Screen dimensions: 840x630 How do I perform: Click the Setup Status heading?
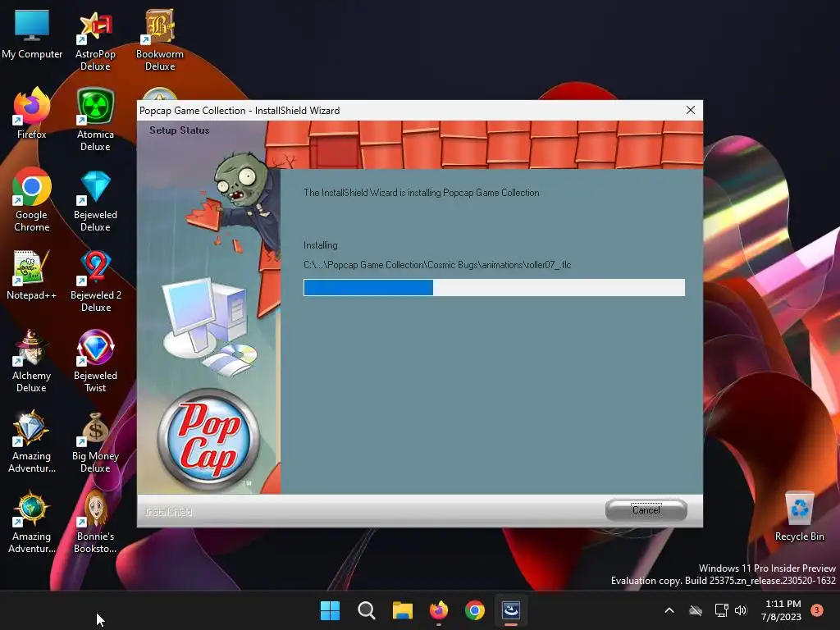[x=180, y=130]
